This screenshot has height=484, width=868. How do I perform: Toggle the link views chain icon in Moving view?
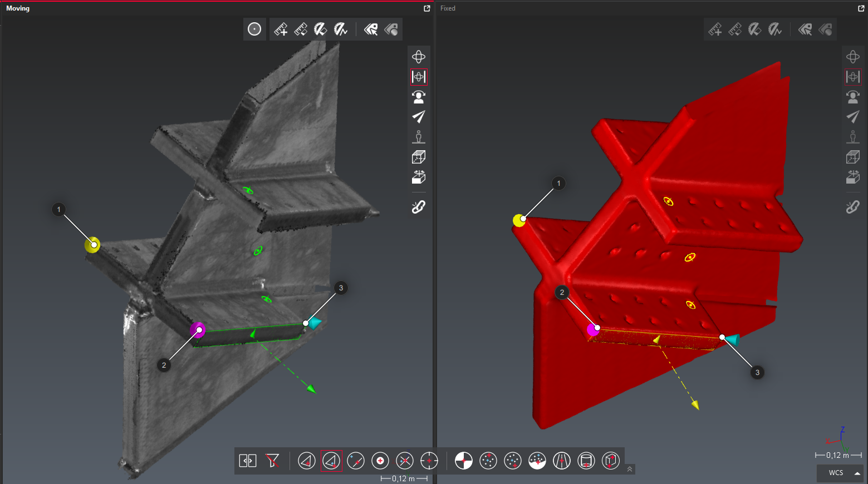click(419, 207)
